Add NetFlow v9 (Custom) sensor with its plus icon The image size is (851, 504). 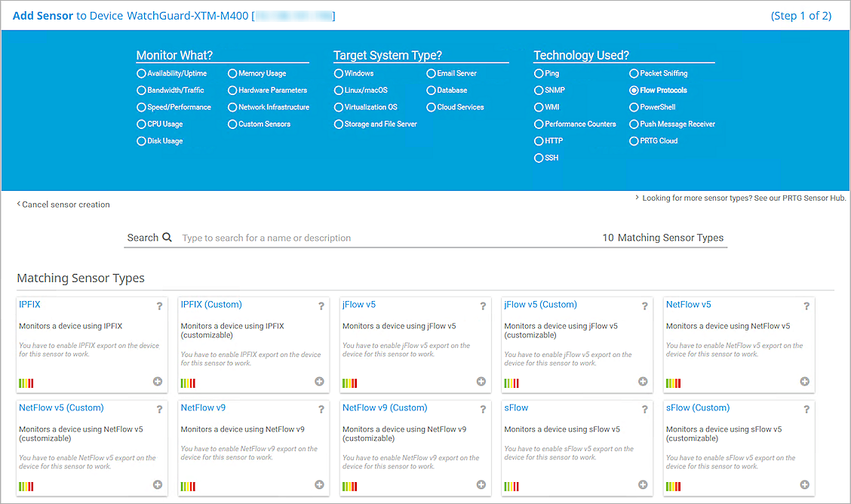[x=481, y=485]
